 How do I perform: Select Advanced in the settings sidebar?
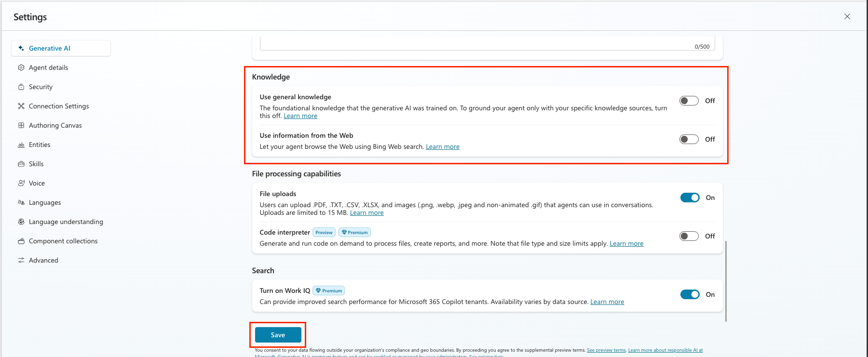[x=43, y=260]
